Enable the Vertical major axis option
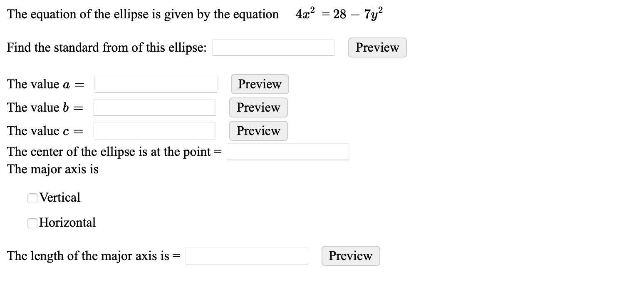 32,198
